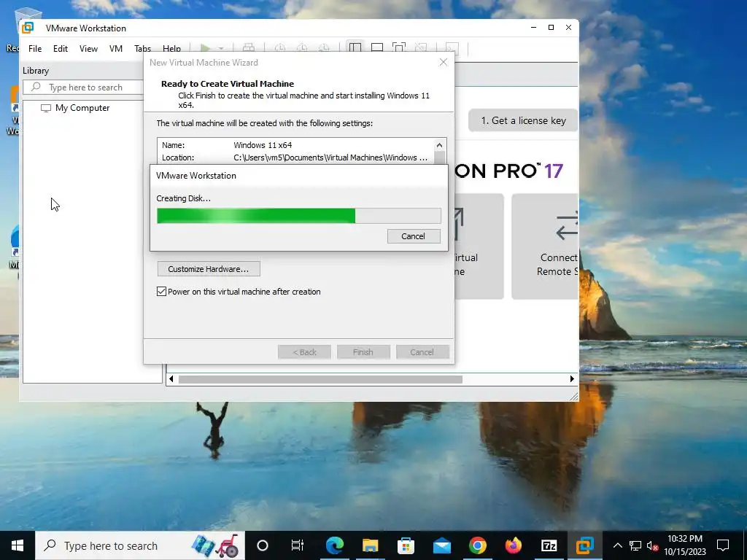
Task: Open File Explorer from the taskbar
Action: point(370,545)
